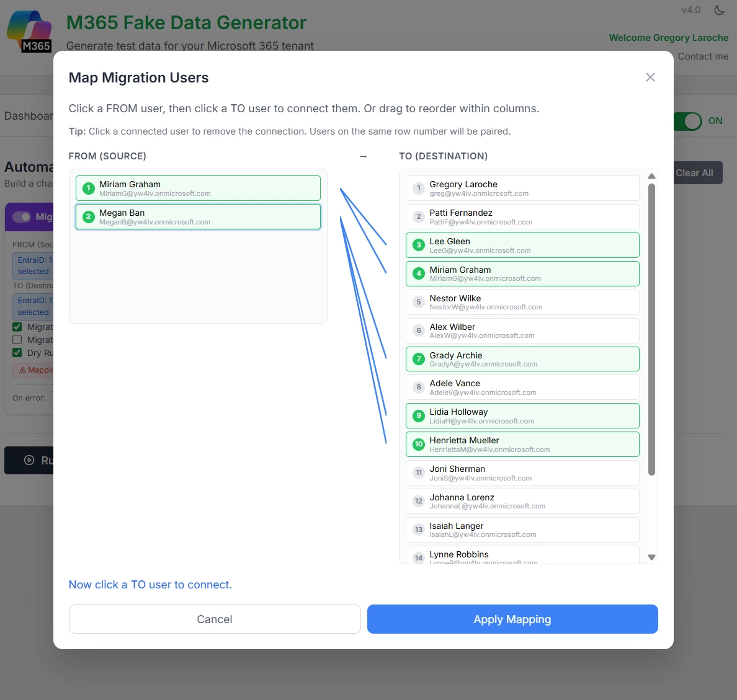Screen dimensions: 737x700
Task: Choose Johanna Lorenz as destination user
Action: 522,501
